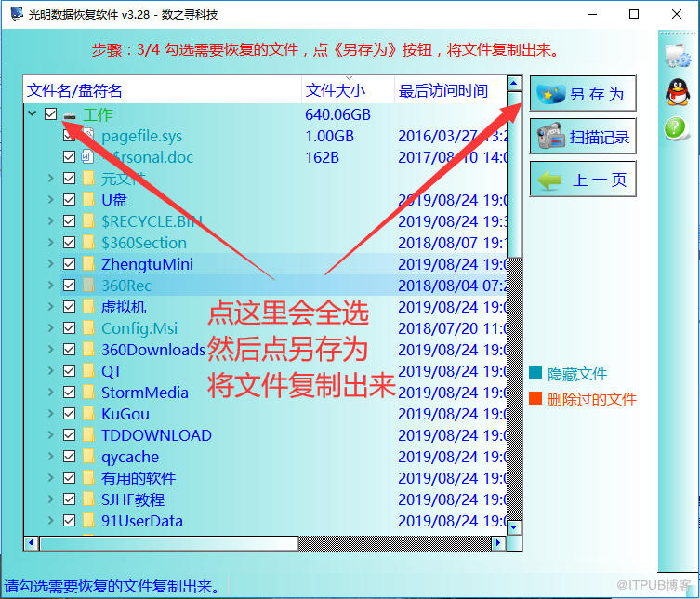
Task: Toggle the 360Rec checkbox
Action: click(x=69, y=285)
